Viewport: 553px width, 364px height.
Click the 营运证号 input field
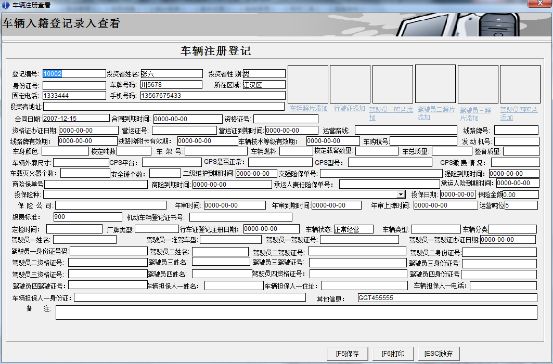pos(184,130)
